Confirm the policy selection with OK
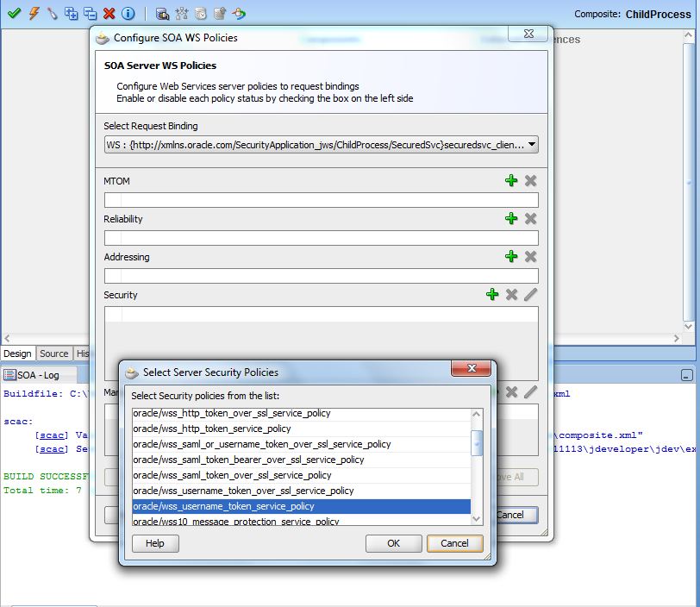 (x=393, y=543)
